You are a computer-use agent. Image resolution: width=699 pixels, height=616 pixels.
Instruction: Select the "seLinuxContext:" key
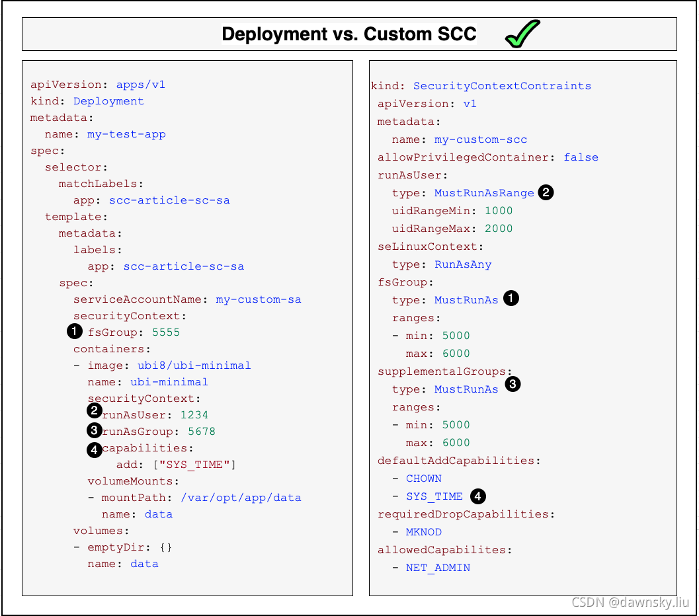tap(431, 247)
